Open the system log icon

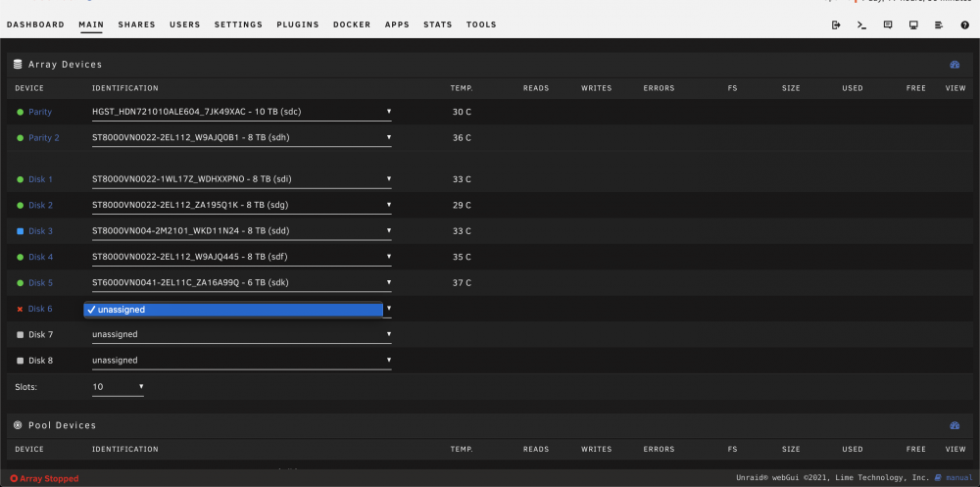[939, 25]
